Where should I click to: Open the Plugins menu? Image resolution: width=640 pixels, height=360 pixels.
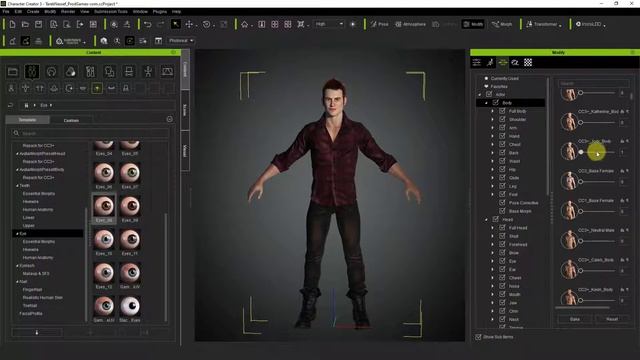point(160,11)
